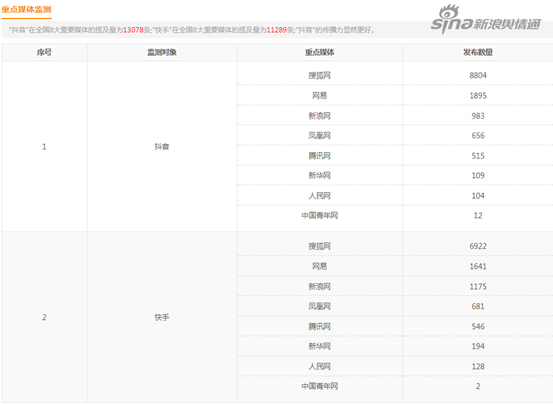Click the red number 11289 in summary
Viewport: 553px width, 404px height.
(x=276, y=30)
